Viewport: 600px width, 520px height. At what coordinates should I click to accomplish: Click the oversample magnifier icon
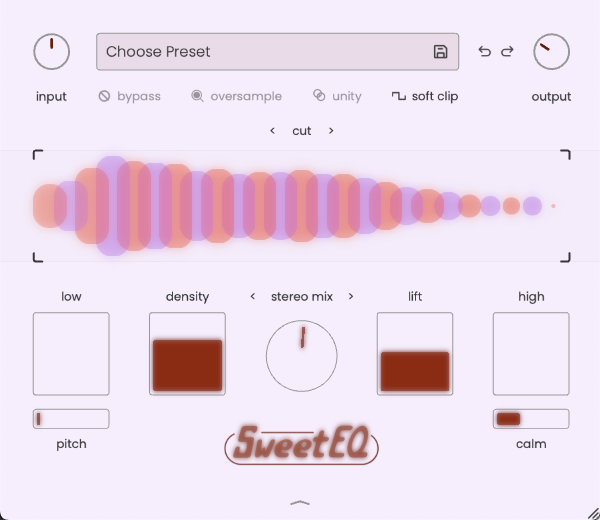[x=197, y=96]
